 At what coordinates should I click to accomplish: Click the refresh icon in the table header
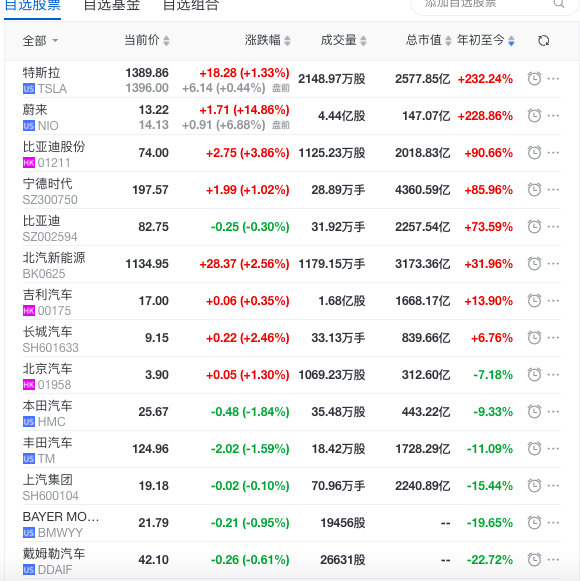[x=543, y=40]
